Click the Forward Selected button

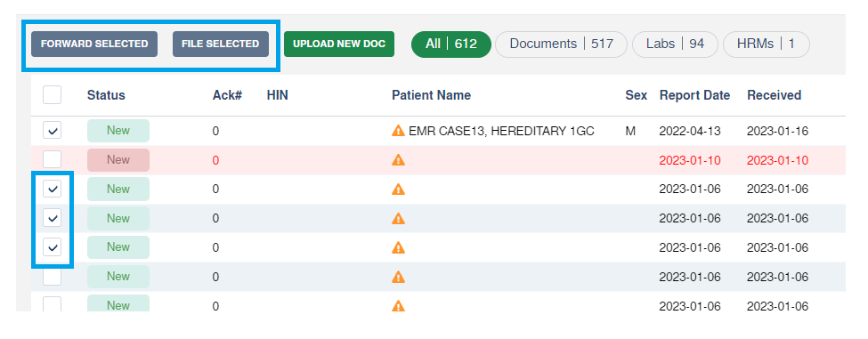[x=94, y=44]
